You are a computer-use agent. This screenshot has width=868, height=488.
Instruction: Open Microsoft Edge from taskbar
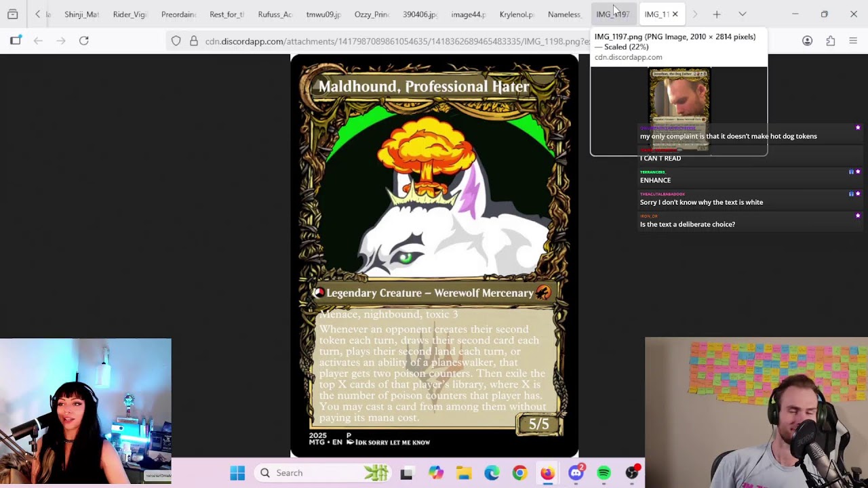coord(492,473)
